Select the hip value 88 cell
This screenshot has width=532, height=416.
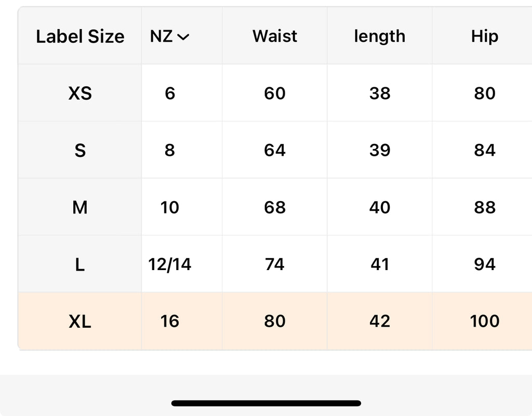pos(484,208)
